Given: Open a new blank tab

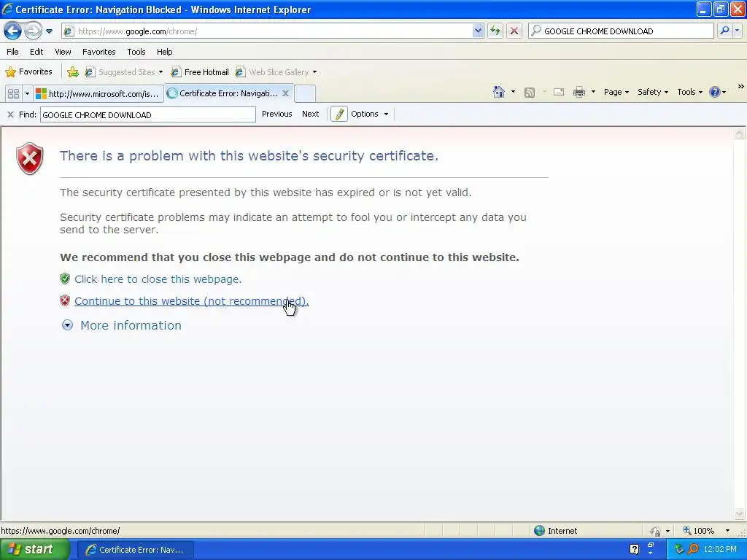Looking at the screenshot, I should pos(305,93).
